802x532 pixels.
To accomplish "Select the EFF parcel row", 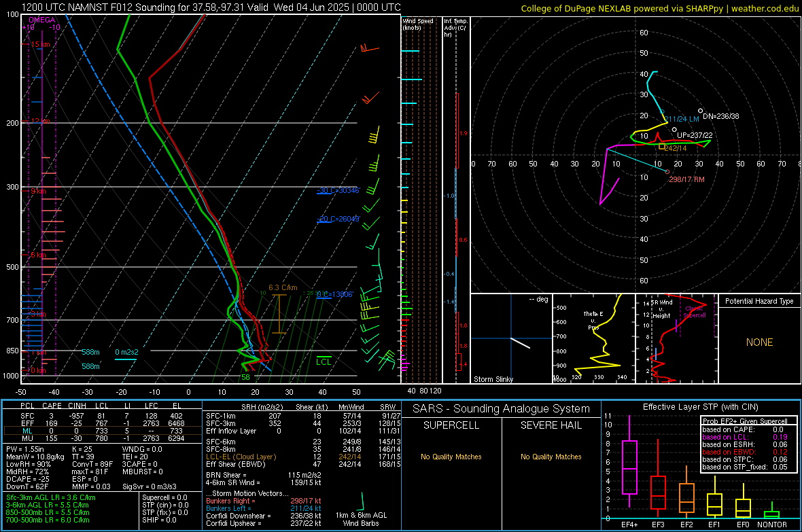I will coord(101,423).
